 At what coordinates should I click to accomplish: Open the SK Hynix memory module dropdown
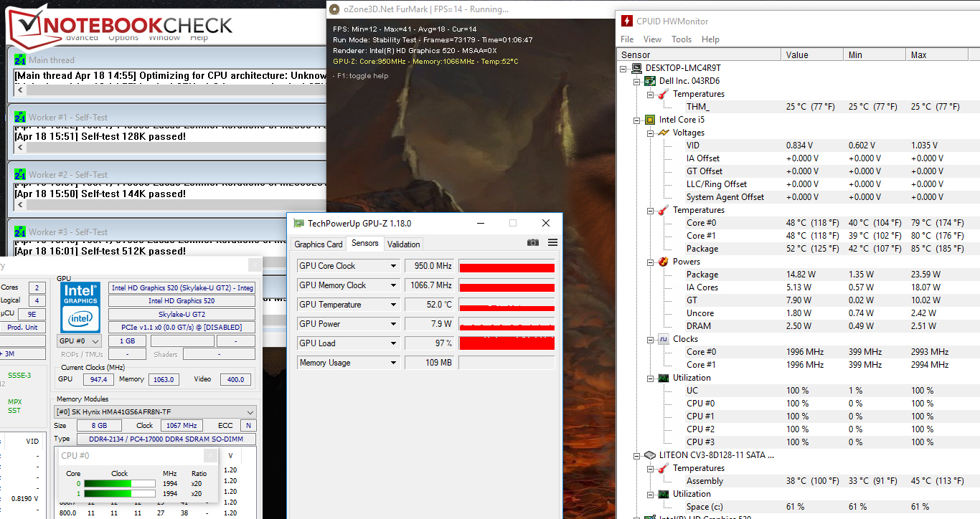point(155,412)
